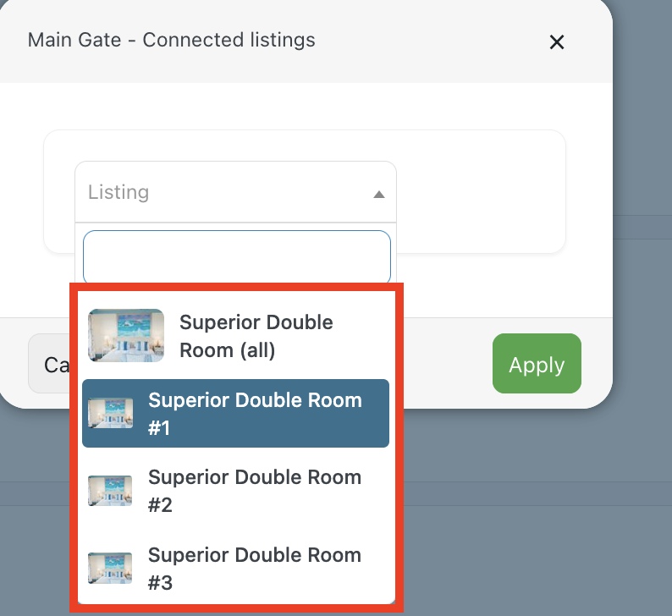Focus the listing search text box
The width and height of the screenshot is (672, 616).
(236, 256)
